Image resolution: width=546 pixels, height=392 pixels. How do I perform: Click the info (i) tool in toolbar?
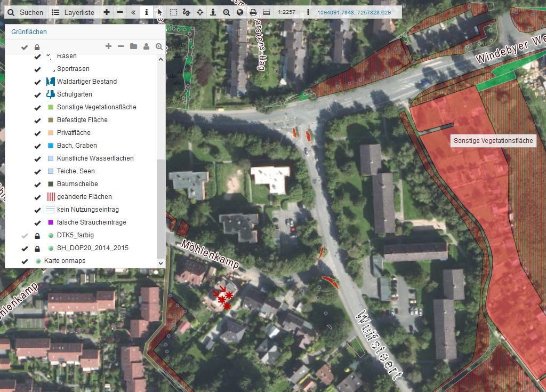pyautogui.click(x=147, y=12)
